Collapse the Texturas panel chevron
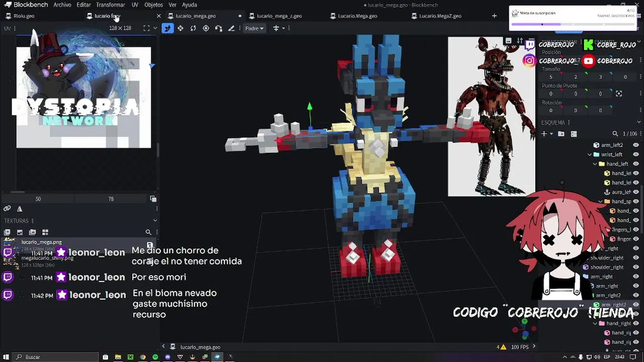644x362 pixels. click(x=155, y=221)
